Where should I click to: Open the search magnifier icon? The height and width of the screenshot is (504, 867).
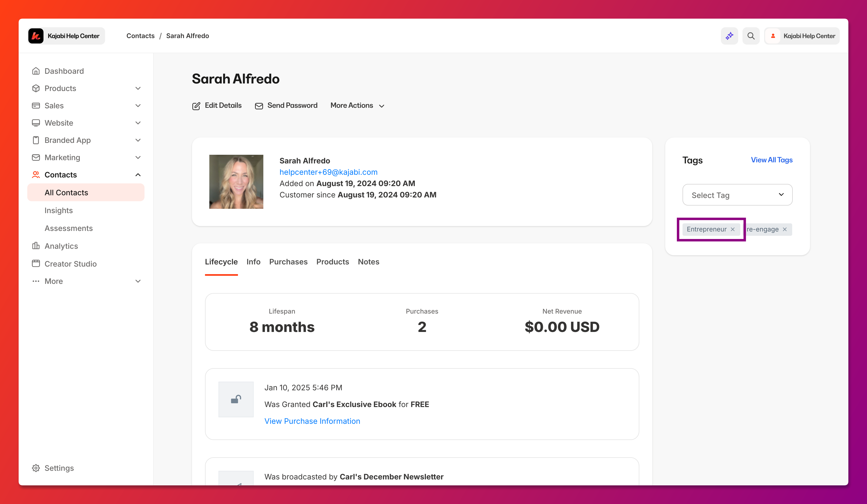click(x=751, y=36)
